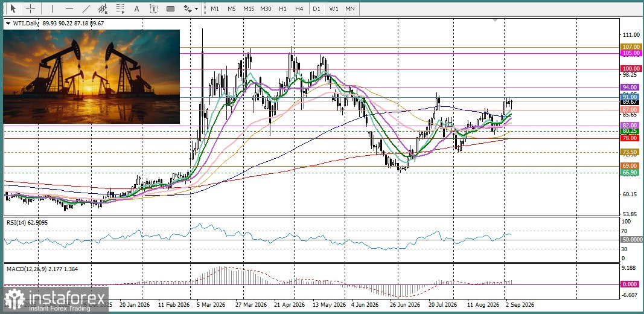Pick the horizontal line drawing tool

(69, 8)
